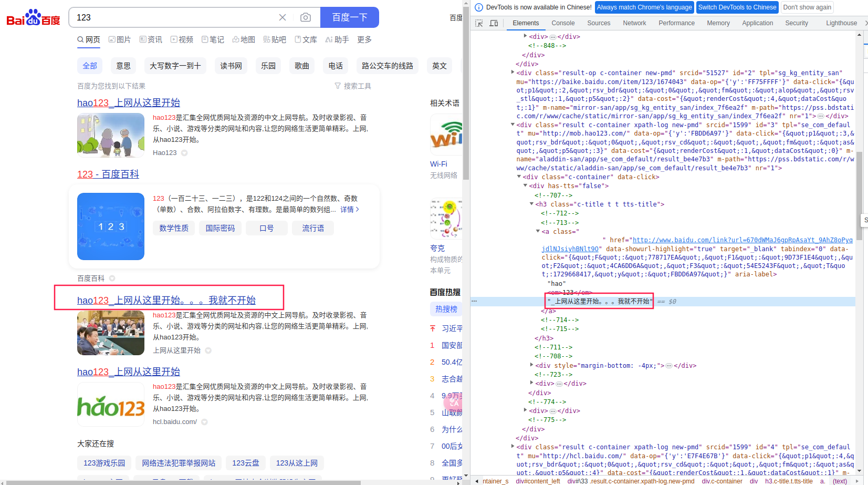Collapse the div has-tts element node
Screen dimensions: 868x485
525,185
